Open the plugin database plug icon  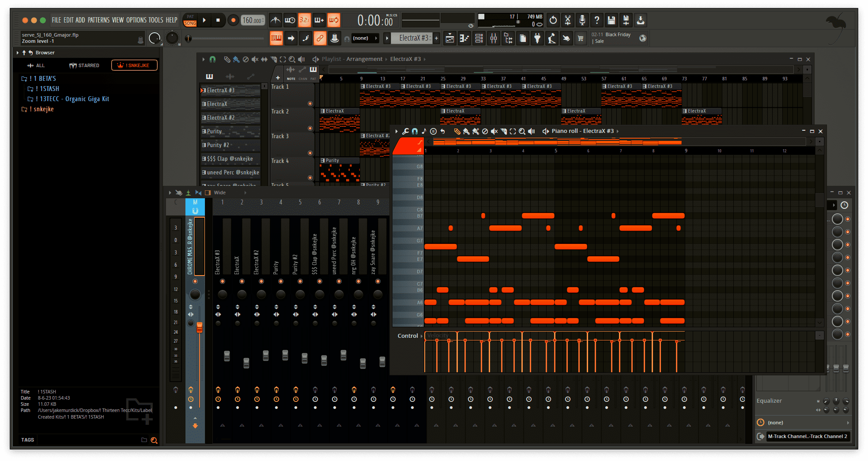pyautogui.click(x=537, y=38)
